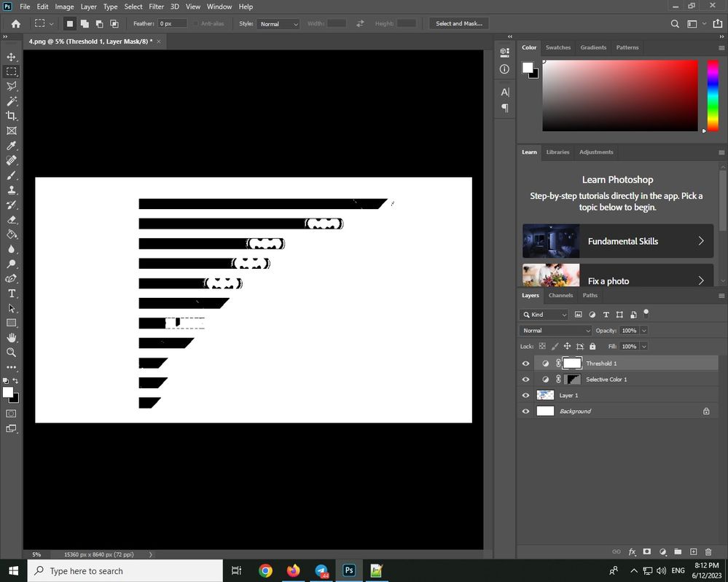728x582 pixels.
Task: Select the History Brush tool
Action: (11, 205)
